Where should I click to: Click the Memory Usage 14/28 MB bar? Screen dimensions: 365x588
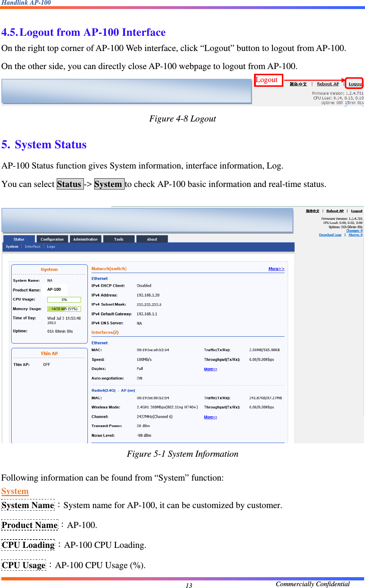click(64, 309)
